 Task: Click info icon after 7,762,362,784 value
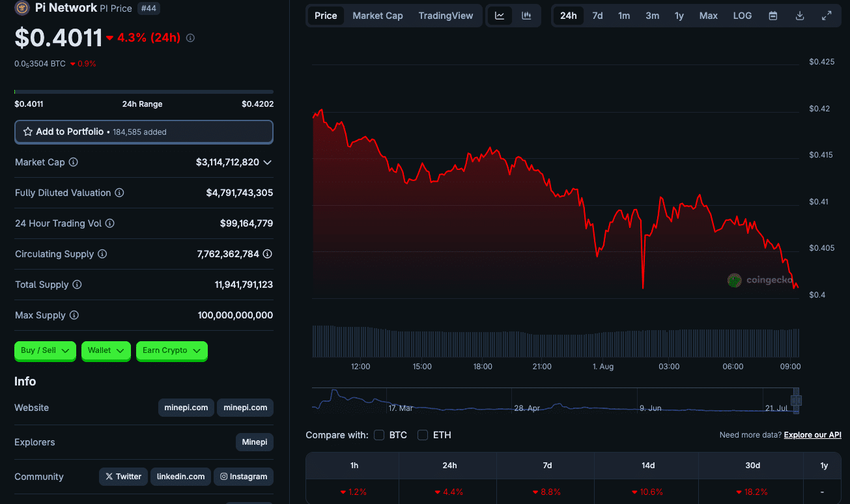[x=268, y=254]
